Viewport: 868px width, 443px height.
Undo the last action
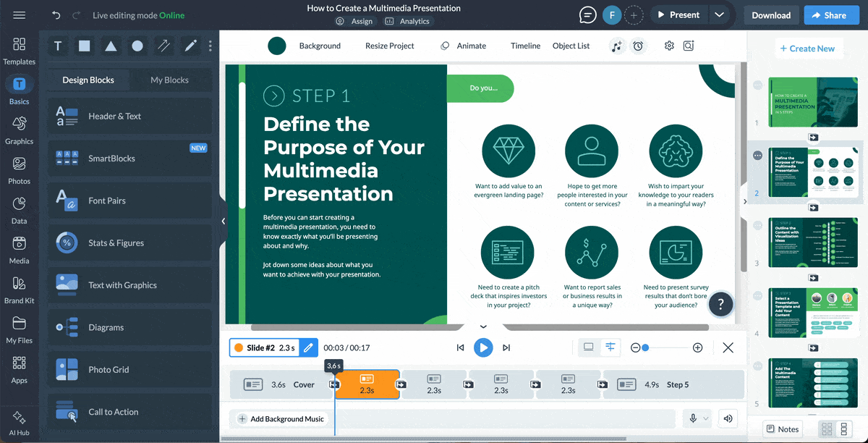[57, 15]
